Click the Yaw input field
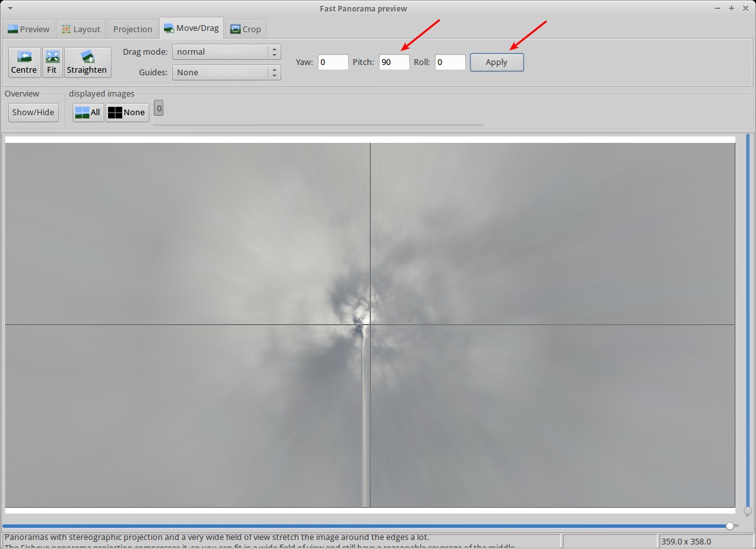Image resolution: width=756 pixels, height=549 pixels. [333, 62]
